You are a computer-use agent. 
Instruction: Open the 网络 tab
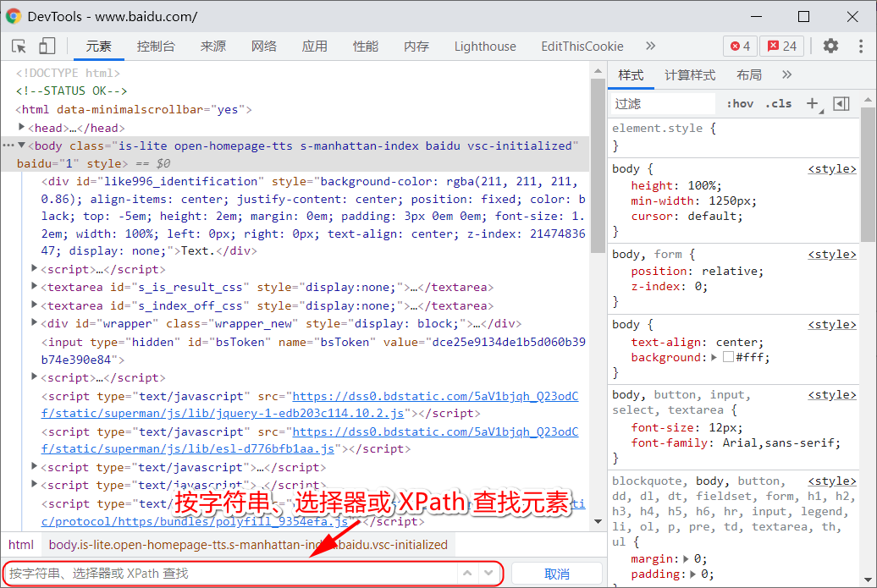(264, 47)
